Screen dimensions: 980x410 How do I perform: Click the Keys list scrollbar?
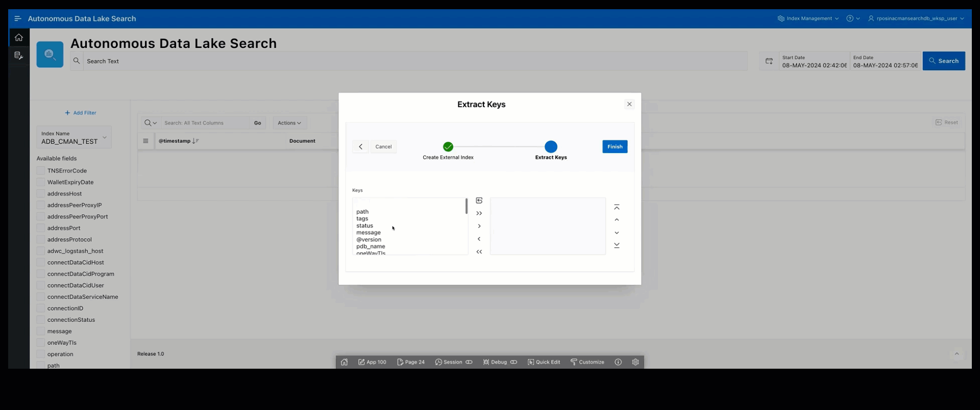coord(466,206)
